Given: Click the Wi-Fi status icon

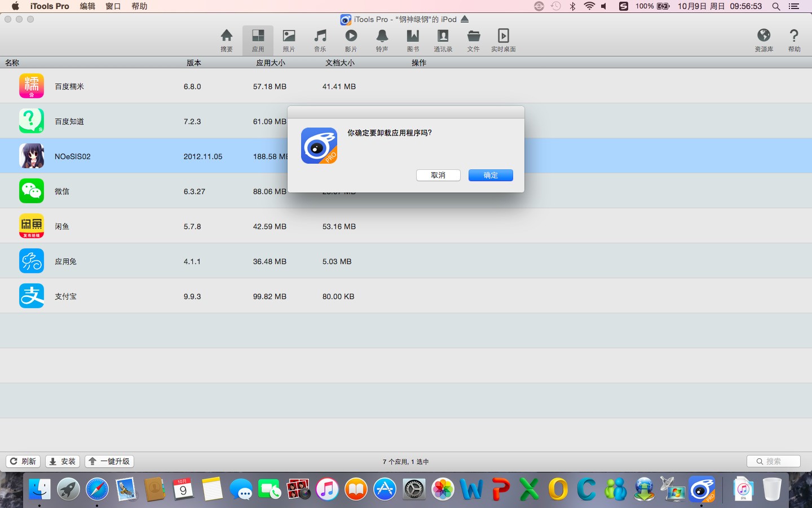Looking at the screenshot, I should [589, 6].
